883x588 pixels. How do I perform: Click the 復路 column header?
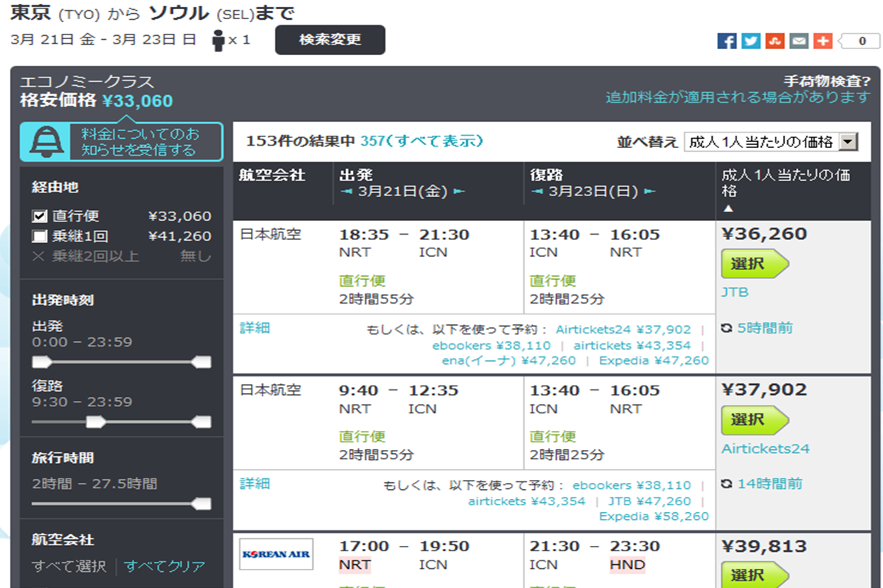(x=546, y=176)
